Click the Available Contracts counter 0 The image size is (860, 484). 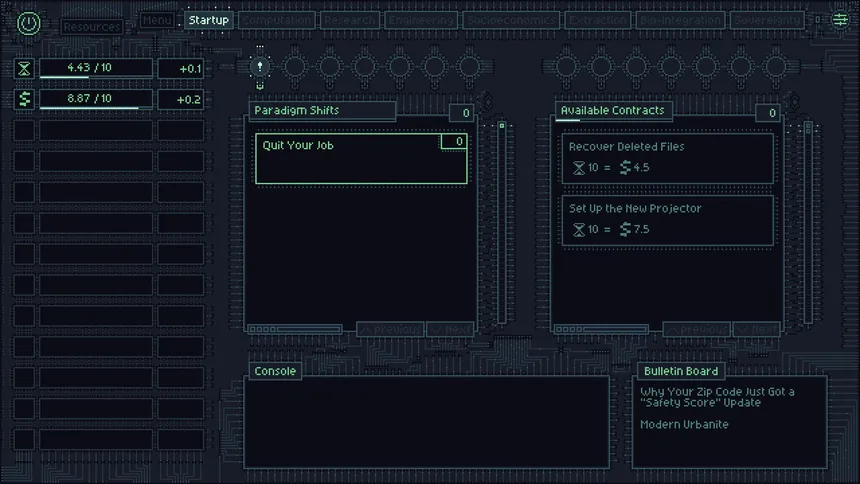pyautogui.click(x=768, y=113)
